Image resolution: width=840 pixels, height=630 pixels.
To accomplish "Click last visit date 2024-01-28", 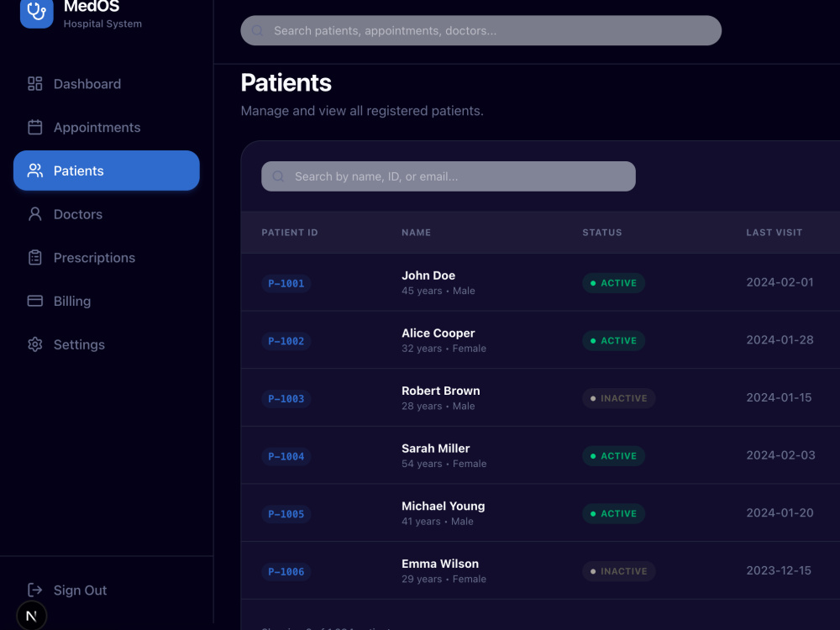I will (780, 339).
